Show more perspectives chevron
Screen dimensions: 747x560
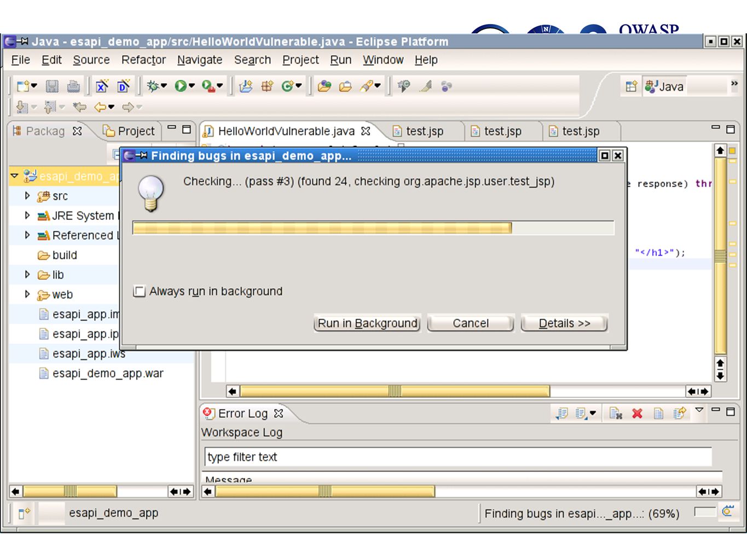(x=734, y=84)
